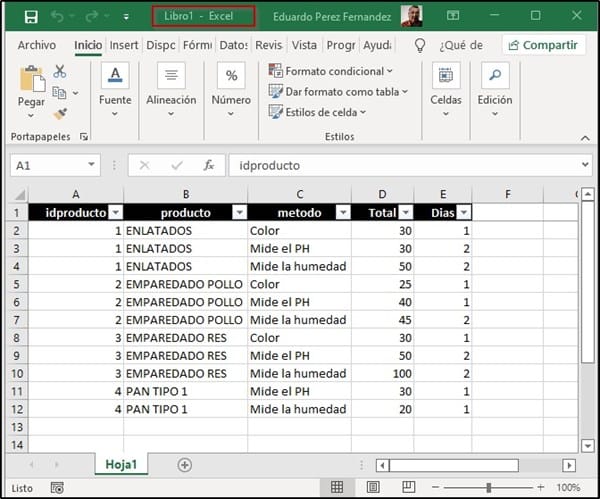This screenshot has width=600, height=499.
Task: Switch to Page Layout view in status bar
Action: point(371,488)
